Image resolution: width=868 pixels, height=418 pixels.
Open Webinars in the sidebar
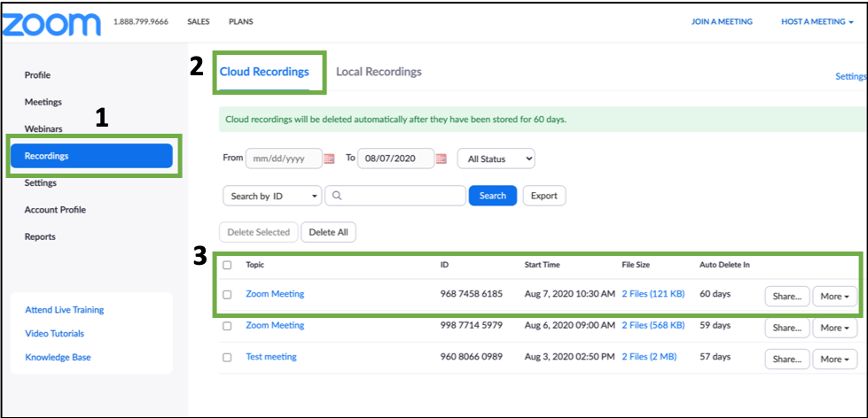pos(43,128)
